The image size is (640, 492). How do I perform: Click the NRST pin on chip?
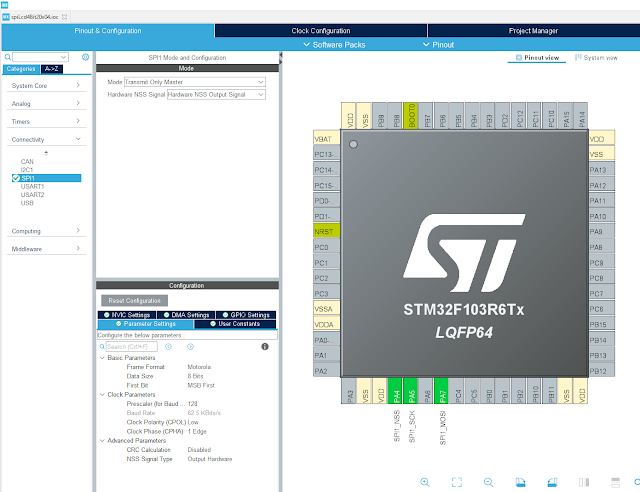coord(327,232)
